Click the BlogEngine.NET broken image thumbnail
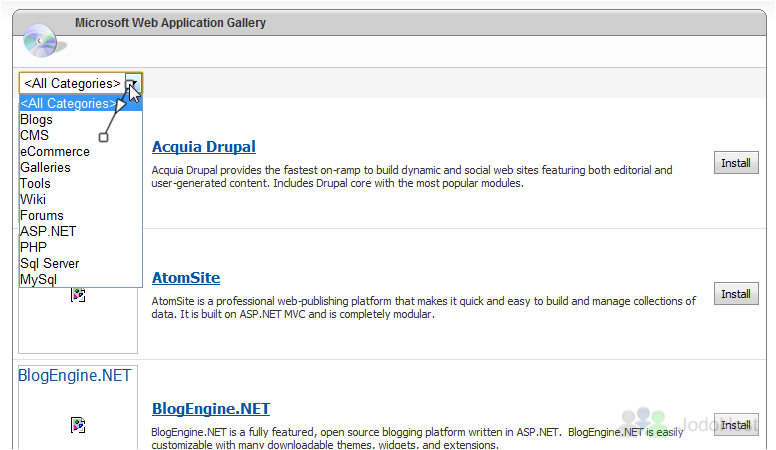This screenshot has width=776, height=450. pyautogui.click(x=78, y=425)
